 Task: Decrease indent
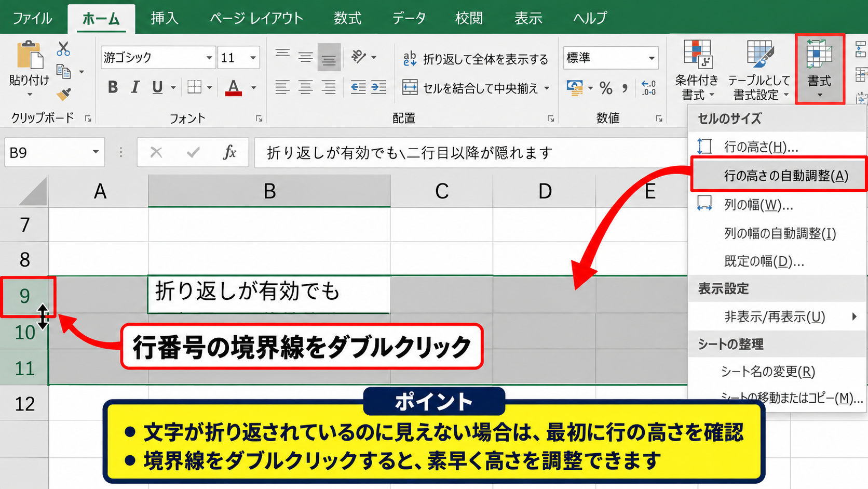point(358,87)
